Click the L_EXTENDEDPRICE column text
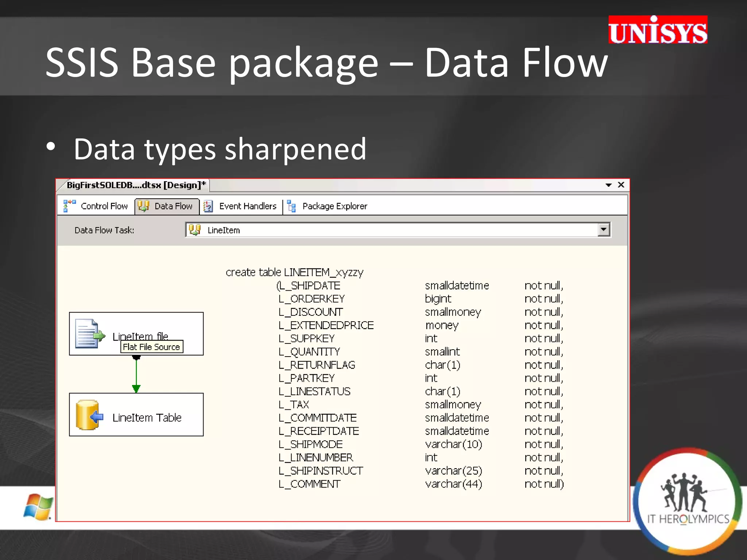 click(326, 325)
